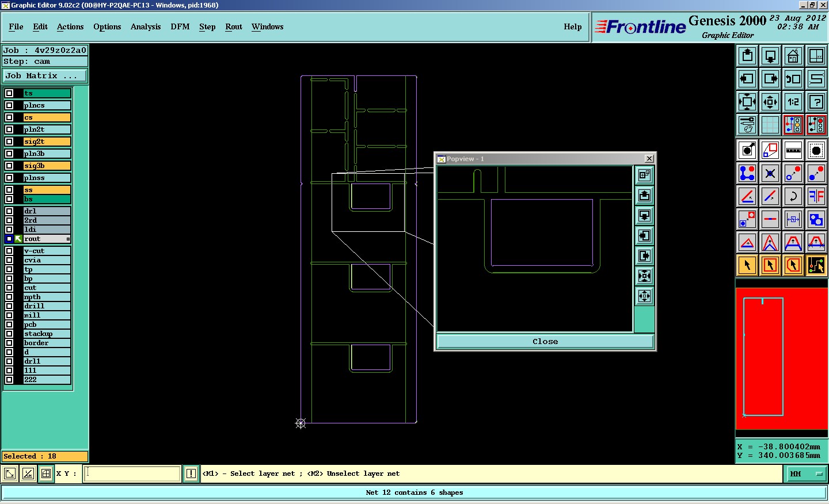
Task: Open the question mark help icon
Action: tap(816, 102)
